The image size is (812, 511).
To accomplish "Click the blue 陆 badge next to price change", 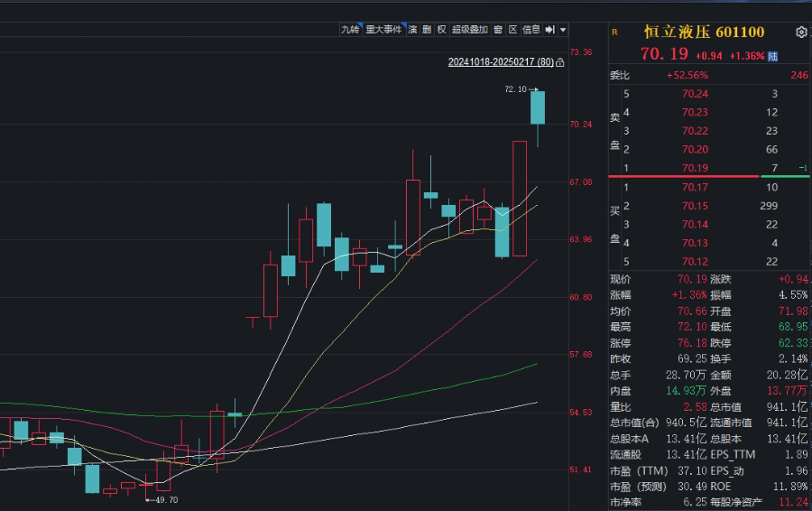I will (x=773, y=56).
